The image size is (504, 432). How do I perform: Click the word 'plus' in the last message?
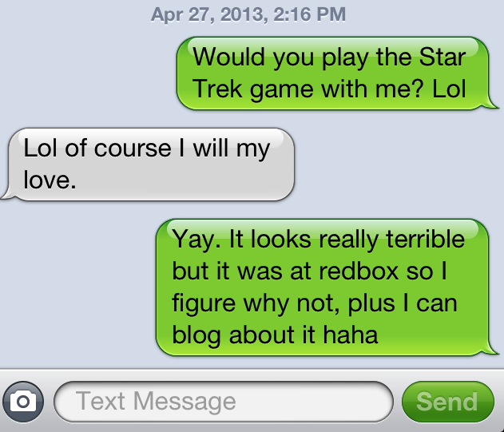(371, 304)
